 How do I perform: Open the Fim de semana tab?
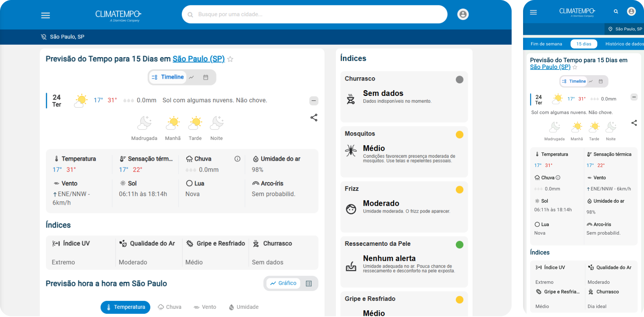click(x=546, y=44)
